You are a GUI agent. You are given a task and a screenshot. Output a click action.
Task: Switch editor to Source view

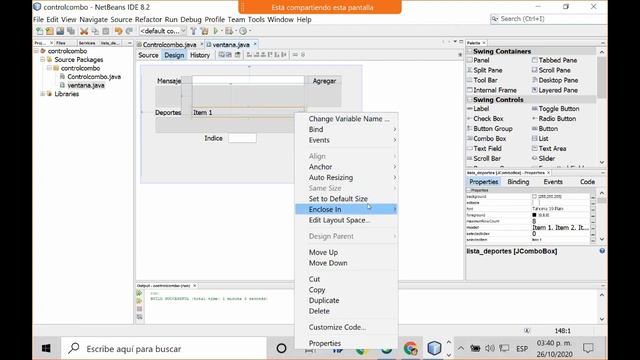click(x=148, y=55)
